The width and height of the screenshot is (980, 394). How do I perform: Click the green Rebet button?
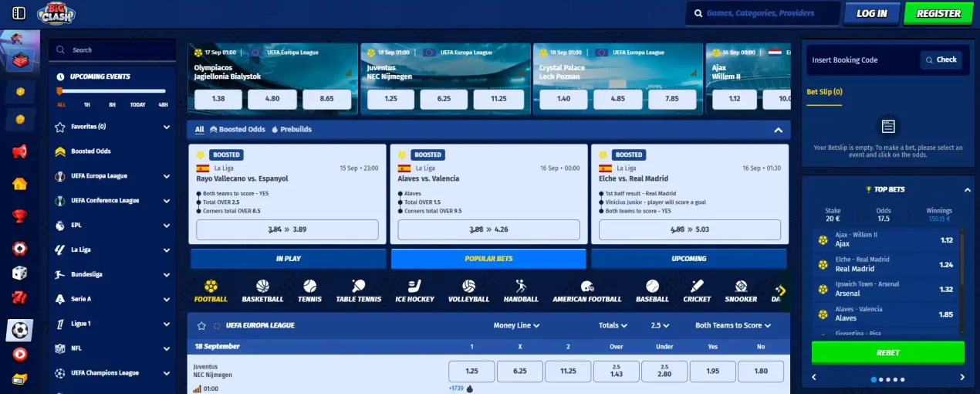887,352
